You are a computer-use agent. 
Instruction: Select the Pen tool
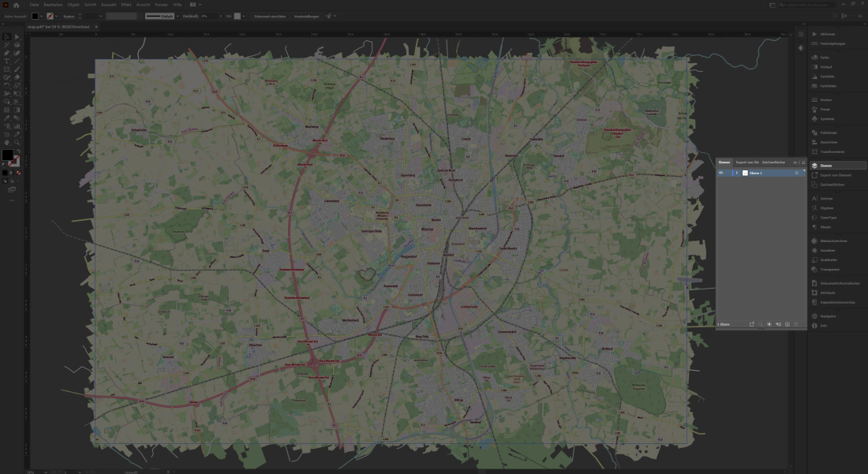point(6,53)
